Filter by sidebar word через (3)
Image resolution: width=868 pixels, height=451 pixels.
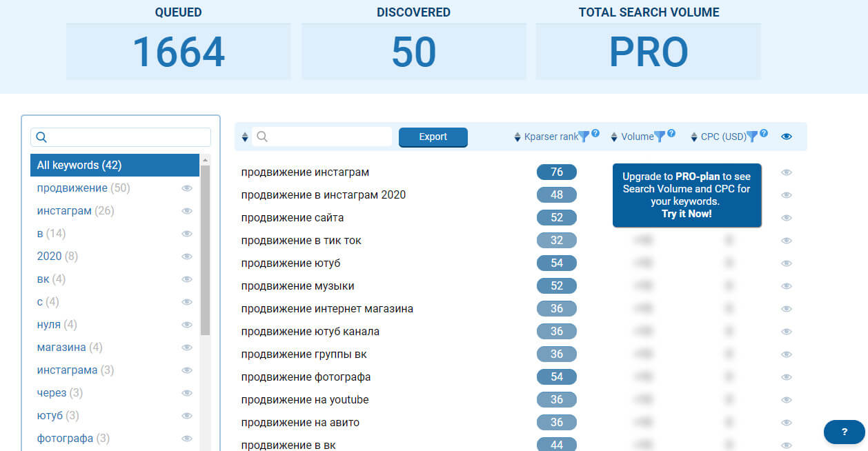click(59, 393)
